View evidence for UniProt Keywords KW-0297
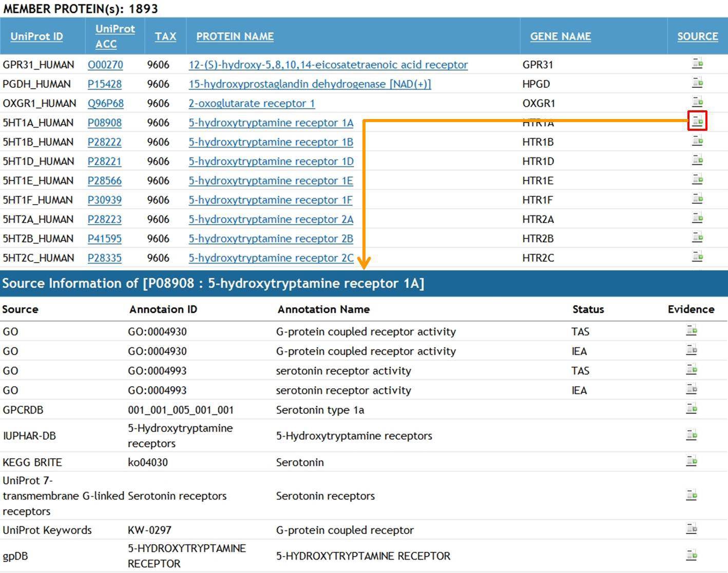Image resolution: width=728 pixels, height=573 pixels. coord(692,529)
